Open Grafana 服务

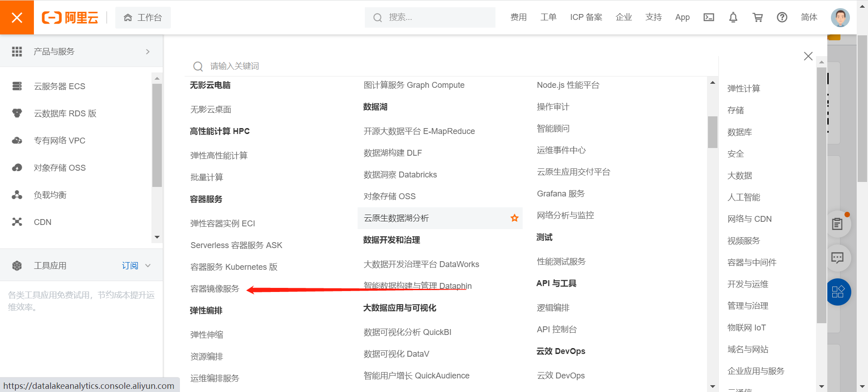[x=561, y=194]
